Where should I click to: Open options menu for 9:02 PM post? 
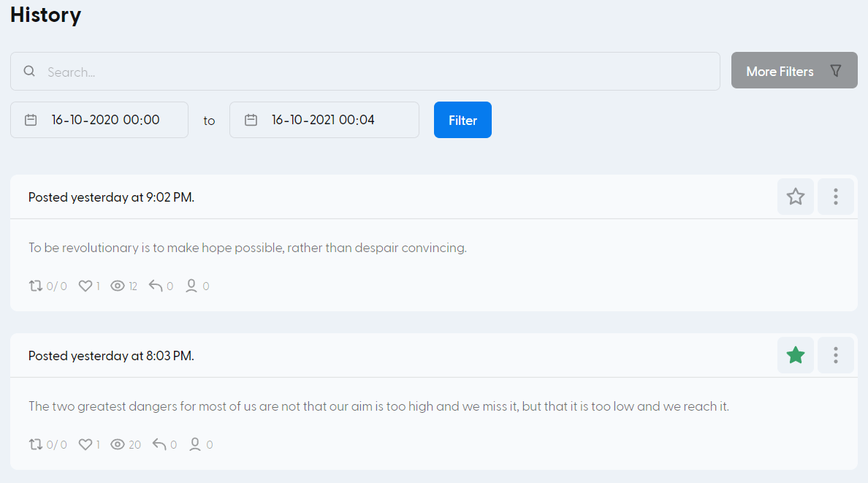tap(835, 197)
